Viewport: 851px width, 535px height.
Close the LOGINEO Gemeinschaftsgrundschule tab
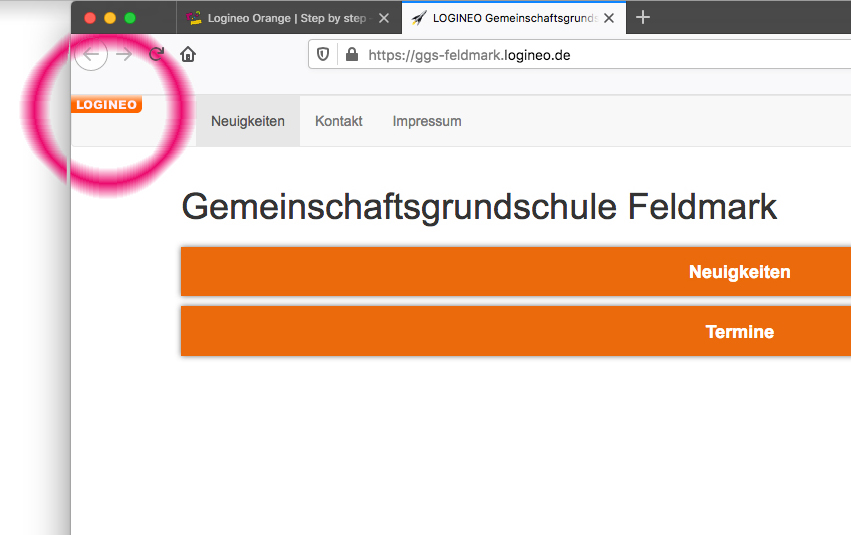coord(609,18)
